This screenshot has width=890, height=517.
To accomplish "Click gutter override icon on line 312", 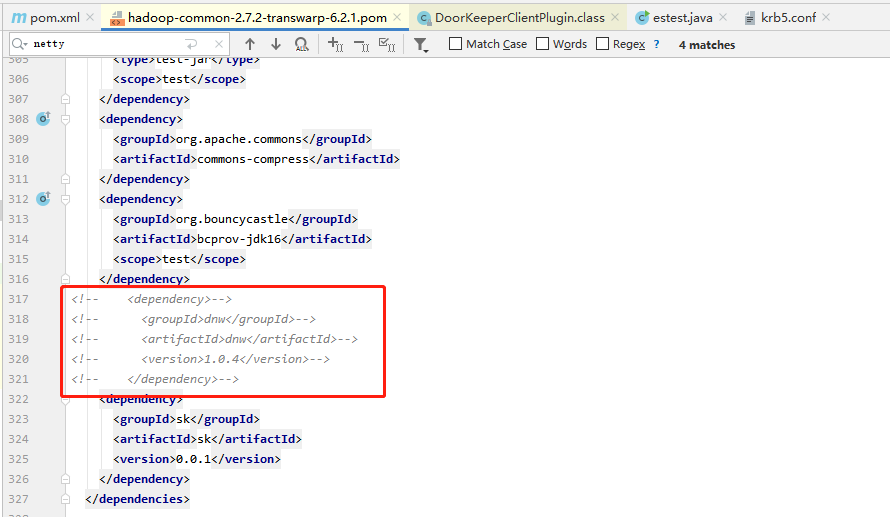I will point(43,199).
